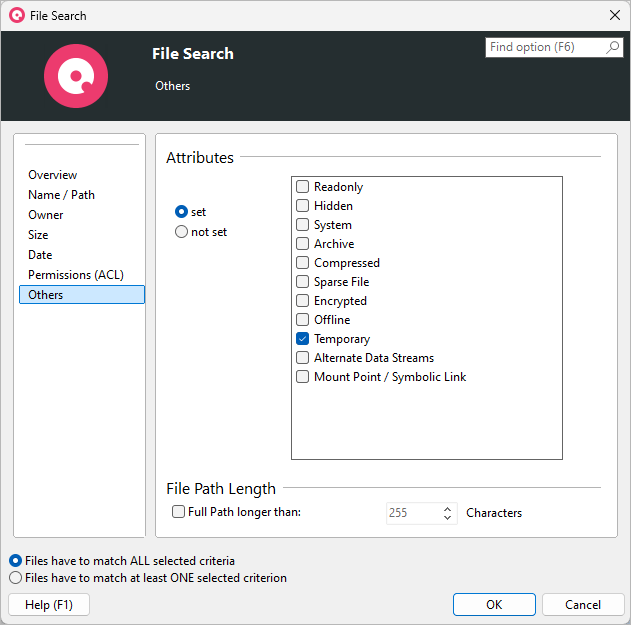Click the title bar app icon
Screen dimensions: 631x625
[16, 15]
